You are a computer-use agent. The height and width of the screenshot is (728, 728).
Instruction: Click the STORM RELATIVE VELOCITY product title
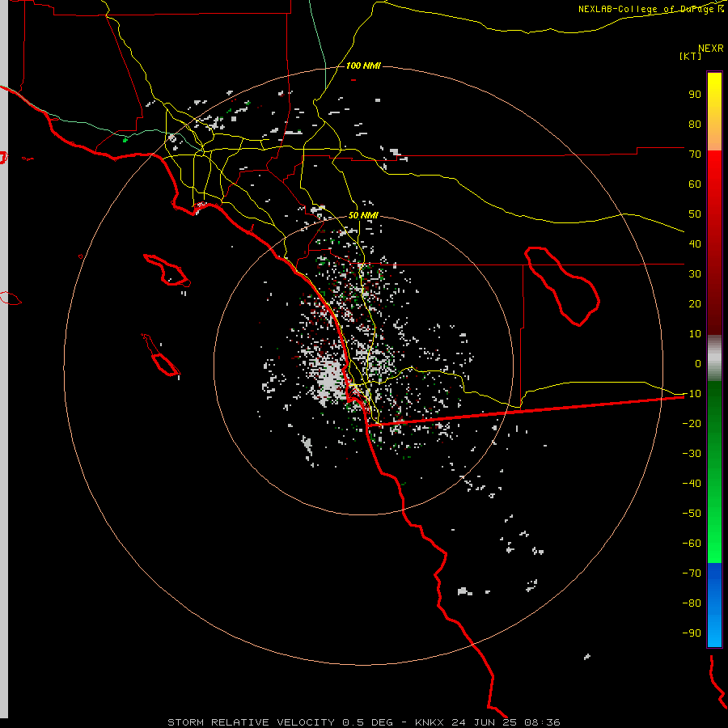pos(252,722)
